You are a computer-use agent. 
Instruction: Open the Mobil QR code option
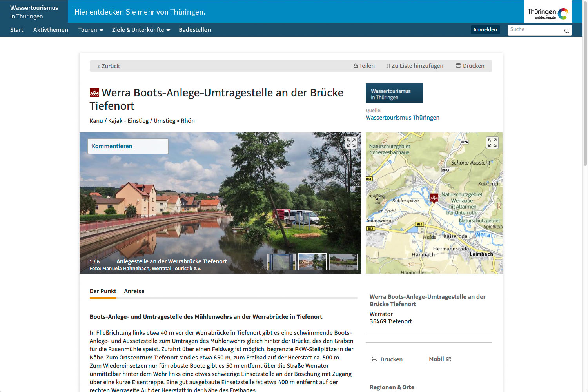(440, 359)
